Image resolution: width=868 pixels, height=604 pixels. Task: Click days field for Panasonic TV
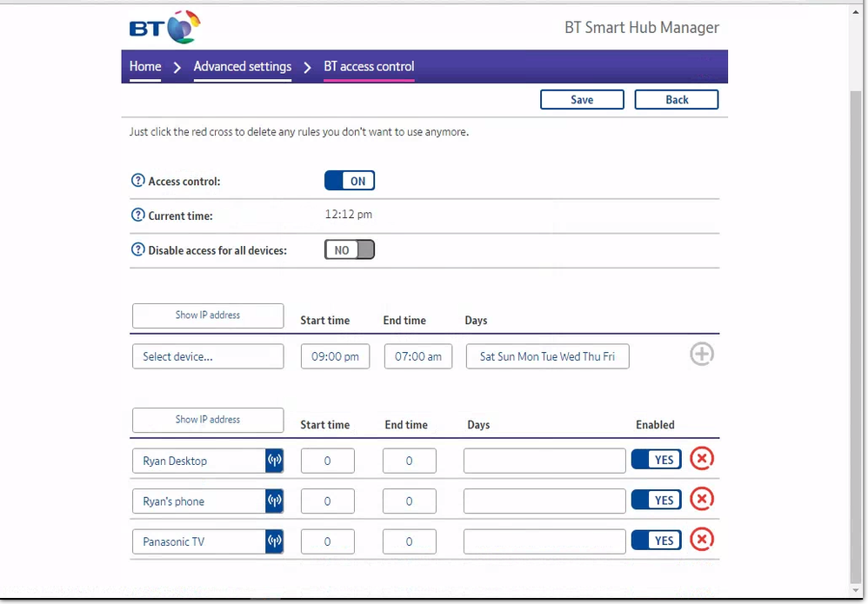click(x=544, y=541)
